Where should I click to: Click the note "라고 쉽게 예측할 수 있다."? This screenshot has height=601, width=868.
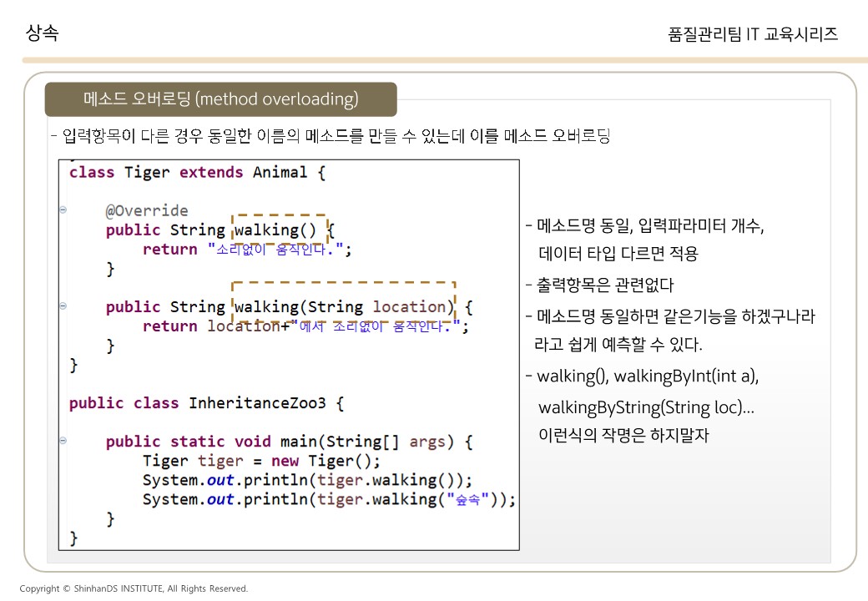(618, 344)
